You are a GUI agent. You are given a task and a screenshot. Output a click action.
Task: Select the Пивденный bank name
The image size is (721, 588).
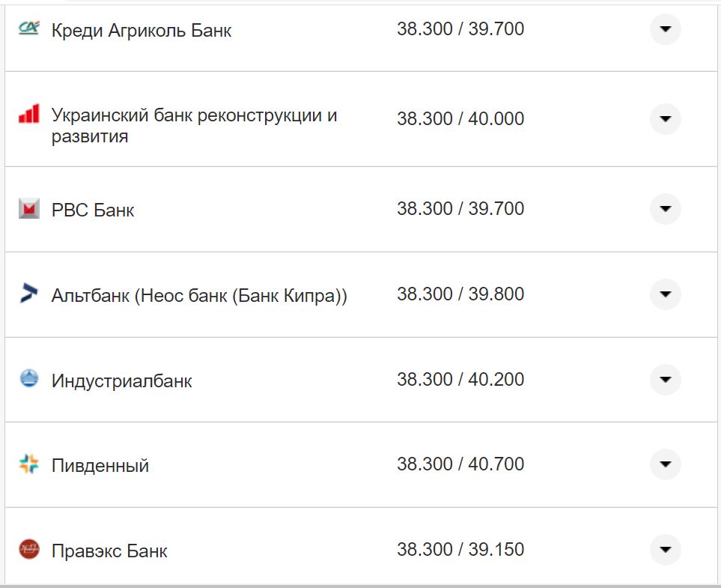[100, 464]
